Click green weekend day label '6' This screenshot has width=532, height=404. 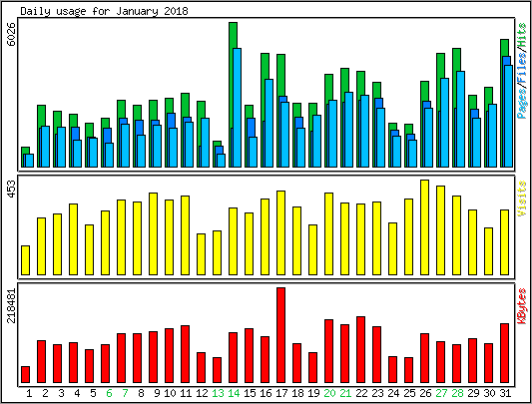coord(109,393)
